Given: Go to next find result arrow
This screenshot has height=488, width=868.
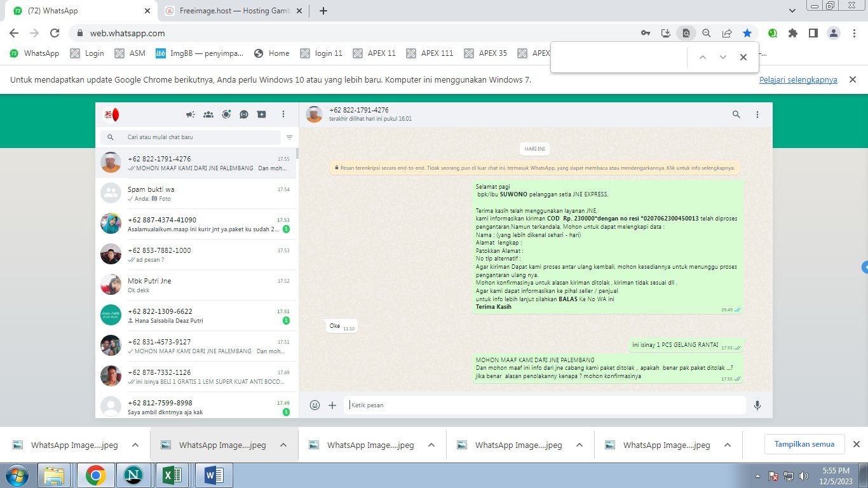Looking at the screenshot, I should click(722, 57).
